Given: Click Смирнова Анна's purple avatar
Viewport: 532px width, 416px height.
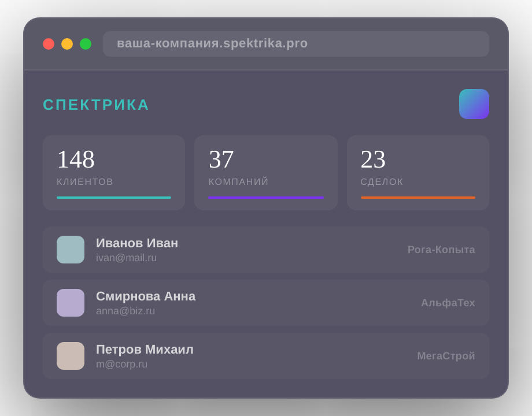Looking at the screenshot, I should 71,303.
